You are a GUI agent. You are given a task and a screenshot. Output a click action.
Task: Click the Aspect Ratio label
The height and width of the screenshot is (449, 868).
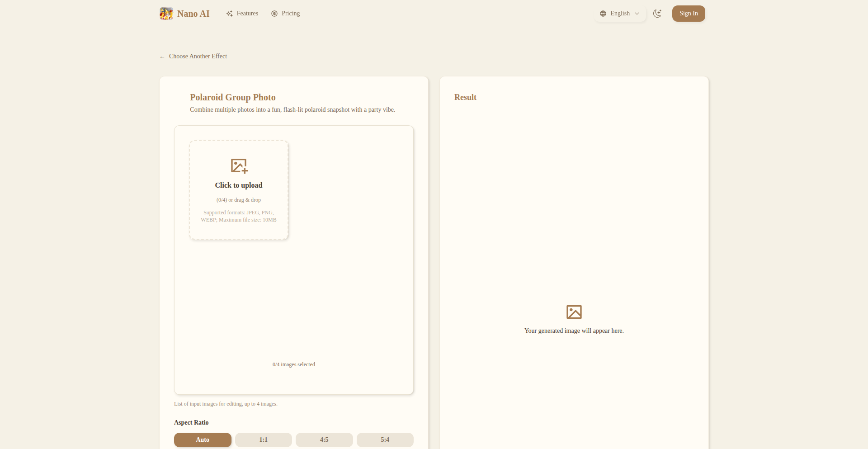coord(191,423)
